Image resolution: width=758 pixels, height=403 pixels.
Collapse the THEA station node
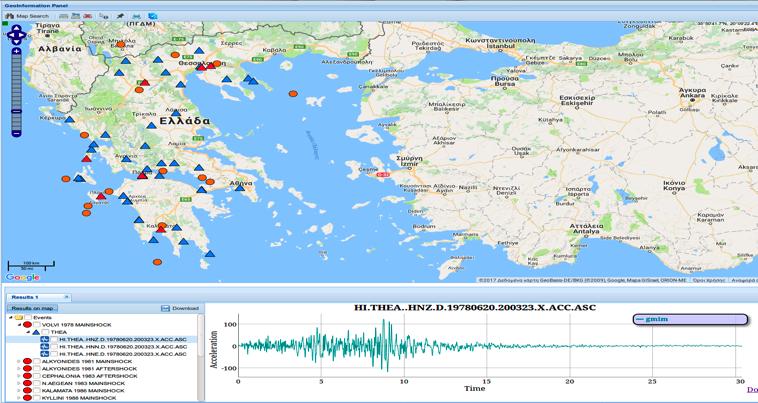28,332
